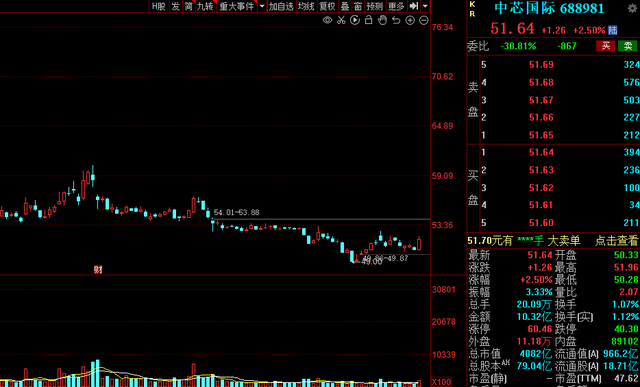This screenshot has width=640, height=387.
Task: Open the 更多 menu
Action: [x=396, y=6]
